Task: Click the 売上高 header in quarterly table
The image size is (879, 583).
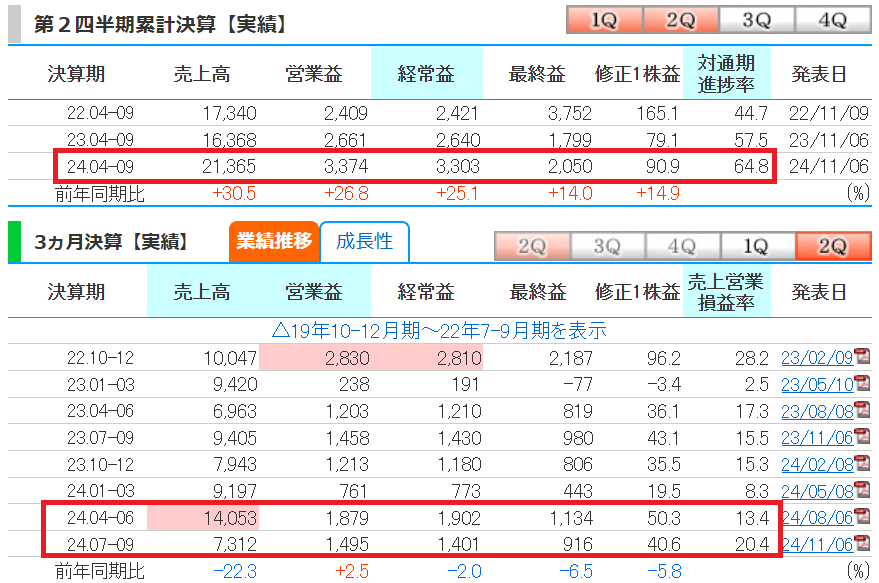Action: click(x=202, y=292)
